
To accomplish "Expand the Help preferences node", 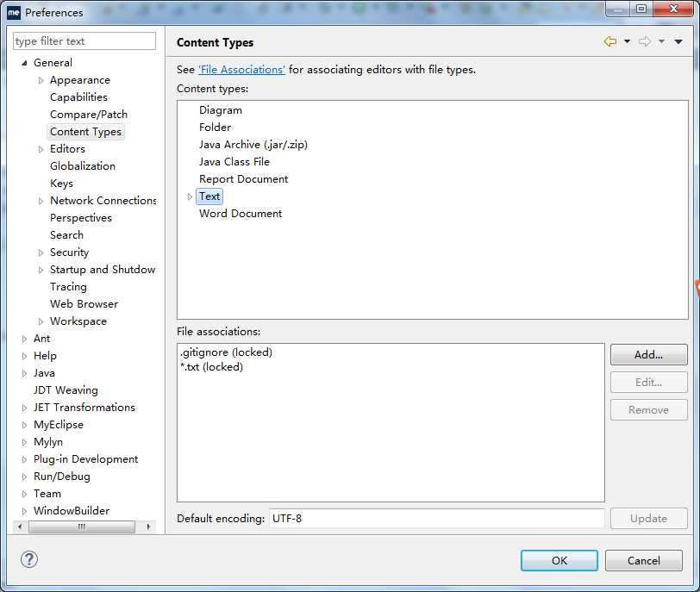I will pos(24,356).
